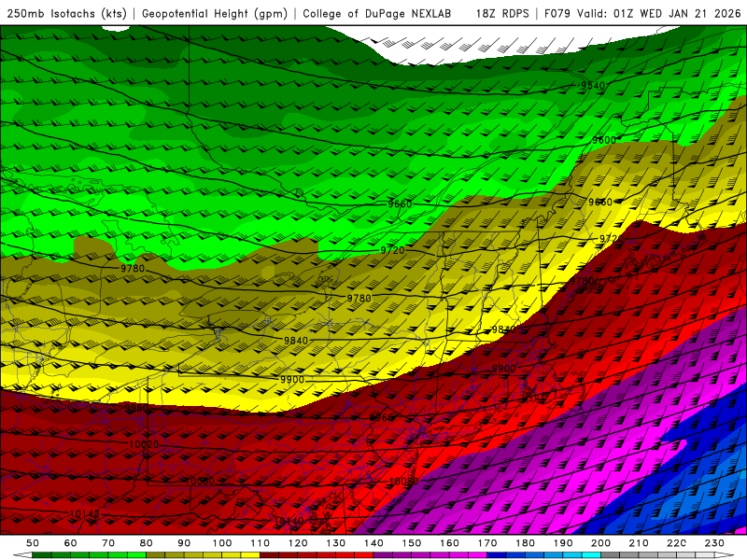This screenshot has height=560, width=747.
Task: Click the 50 kts color bar label
Action: coord(33,543)
